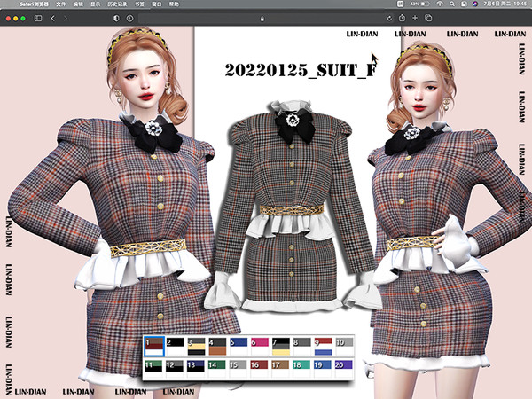Go forward with the forward arrow

(66, 18)
